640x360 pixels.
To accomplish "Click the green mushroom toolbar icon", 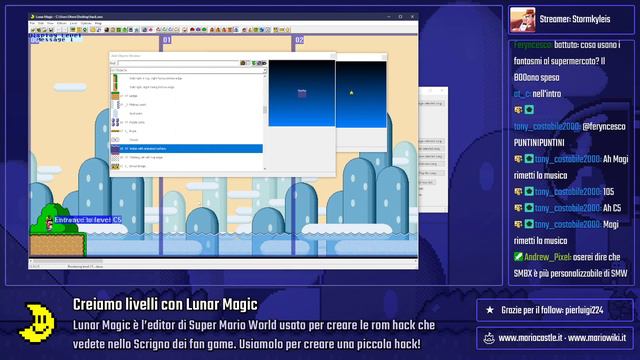I will click(204, 30).
